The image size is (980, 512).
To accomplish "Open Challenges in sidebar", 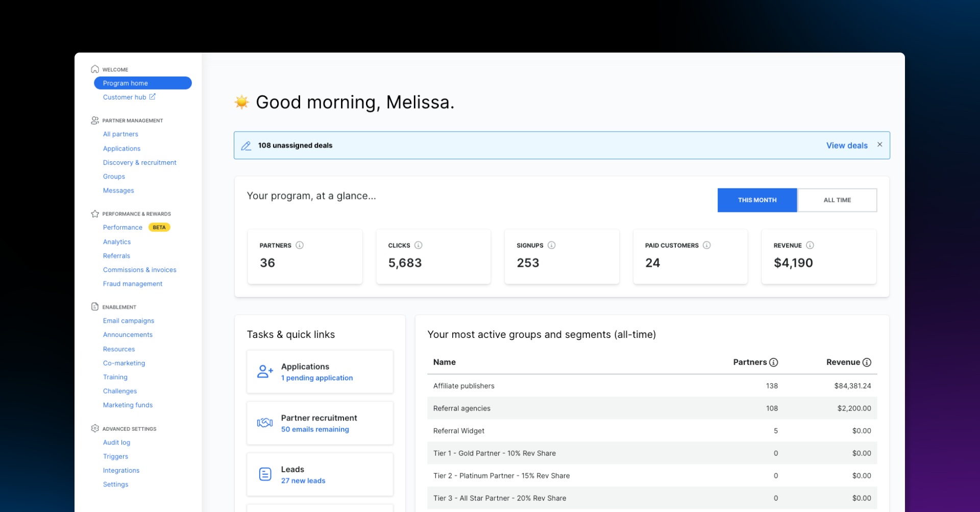I will [x=120, y=391].
